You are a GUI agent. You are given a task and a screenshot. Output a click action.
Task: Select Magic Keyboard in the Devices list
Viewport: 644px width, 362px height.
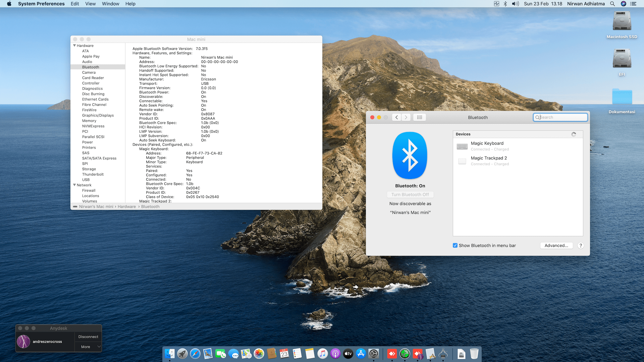tap(518, 146)
